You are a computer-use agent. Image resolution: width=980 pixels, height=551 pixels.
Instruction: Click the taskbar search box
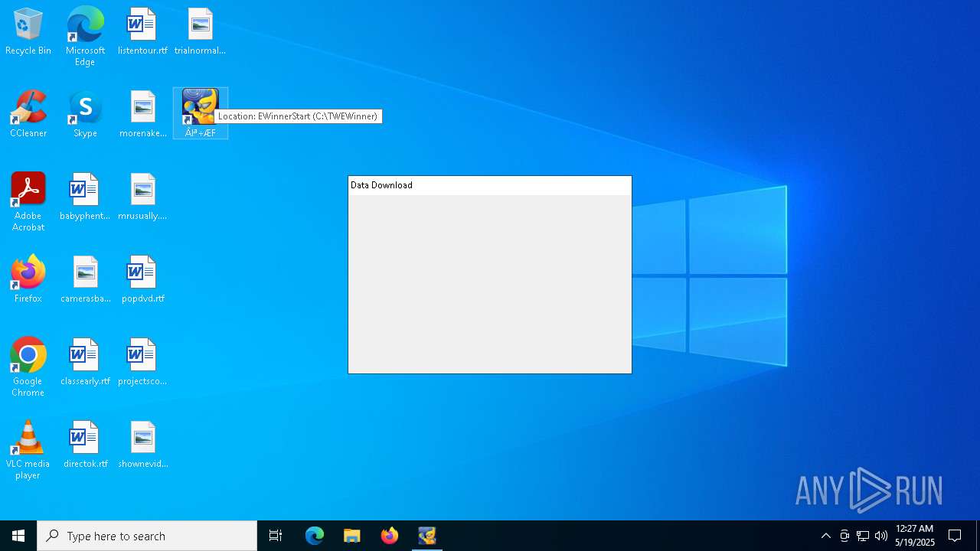click(x=147, y=536)
